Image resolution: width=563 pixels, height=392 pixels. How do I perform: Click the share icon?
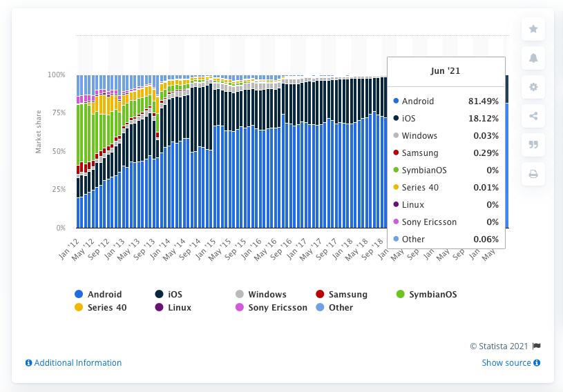(533, 116)
